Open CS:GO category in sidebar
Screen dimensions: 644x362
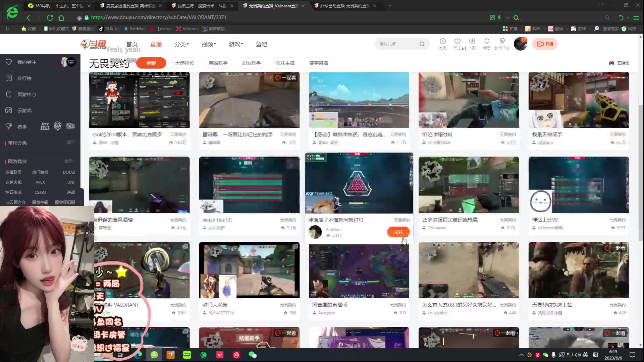tap(40, 192)
